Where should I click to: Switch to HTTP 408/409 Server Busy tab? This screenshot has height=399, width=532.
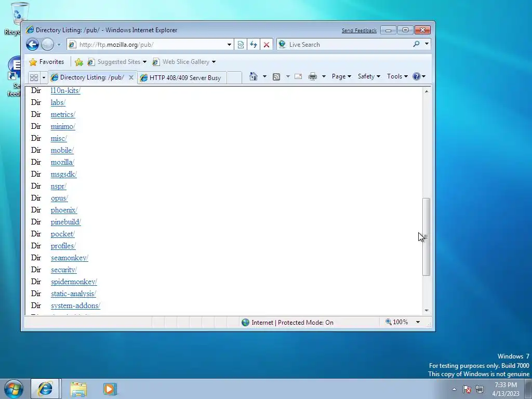click(183, 78)
